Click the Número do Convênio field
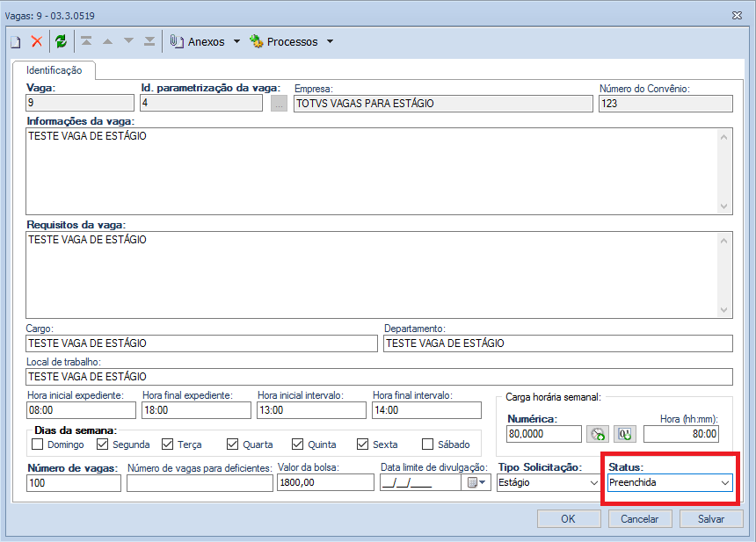The width and height of the screenshot is (756, 542). [x=665, y=104]
